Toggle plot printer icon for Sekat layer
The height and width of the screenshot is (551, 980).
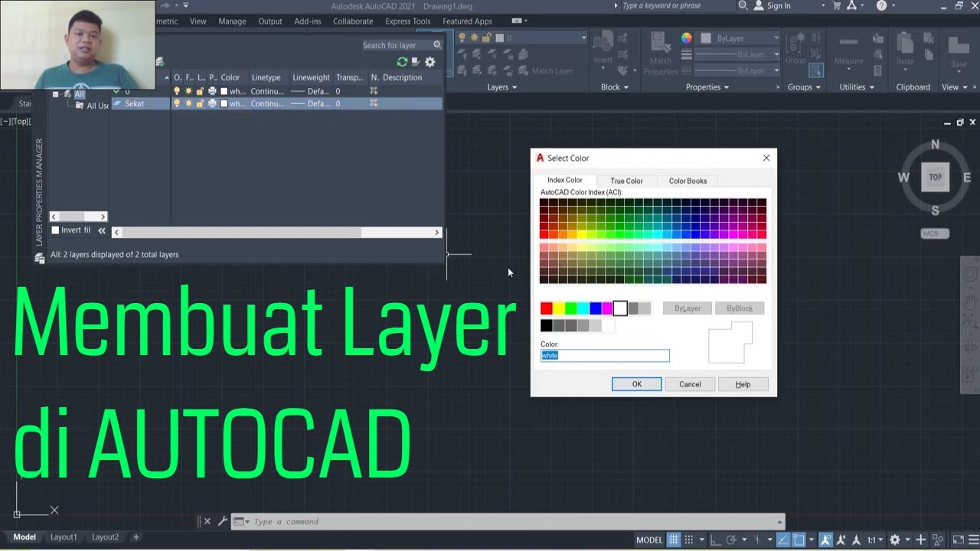click(x=212, y=103)
